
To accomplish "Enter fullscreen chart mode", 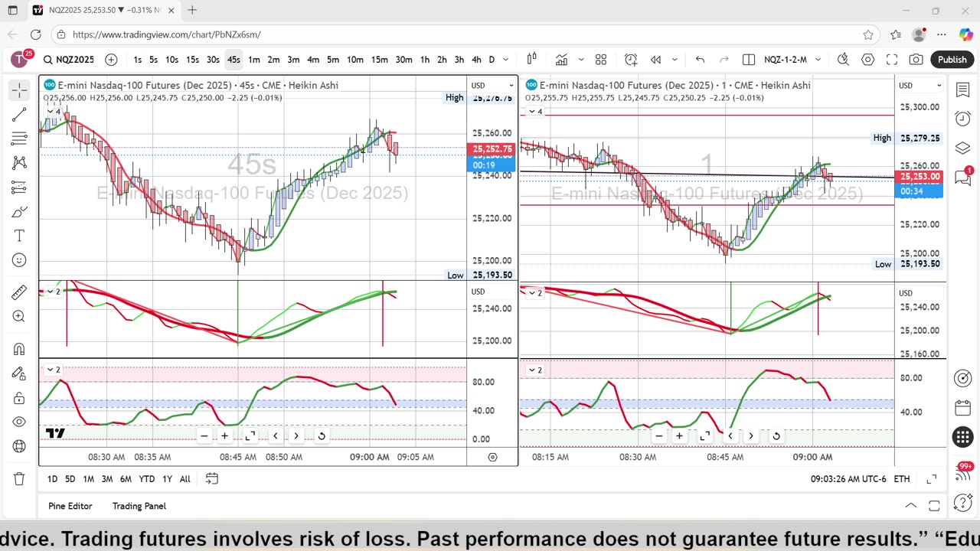I will point(892,60).
